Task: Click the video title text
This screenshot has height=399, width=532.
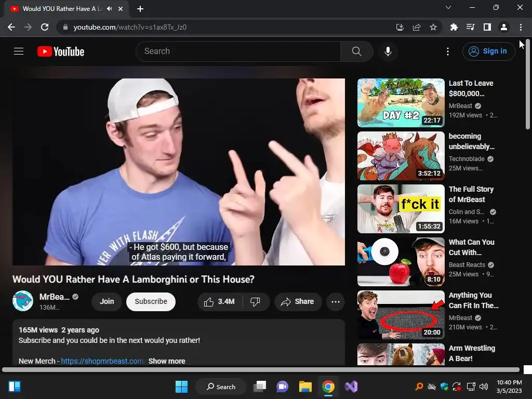Action: point(134,279)
